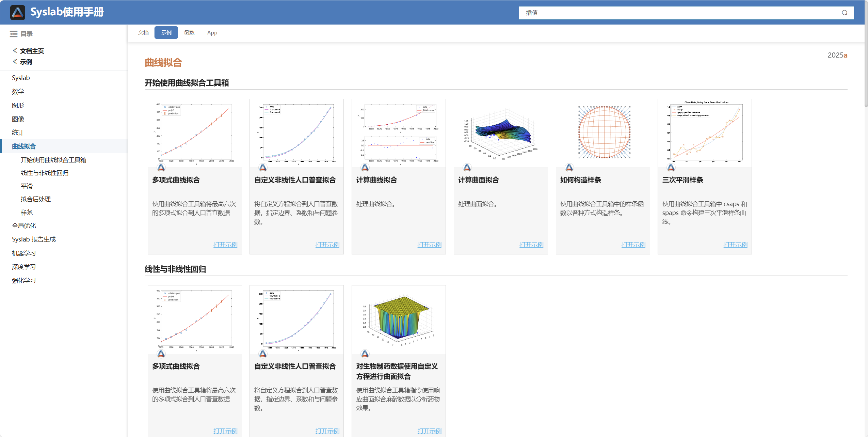Click Syslab badge on first 多项式曲线拟合 card
Viewport: 868px width, 437px height.
(161, 167)
